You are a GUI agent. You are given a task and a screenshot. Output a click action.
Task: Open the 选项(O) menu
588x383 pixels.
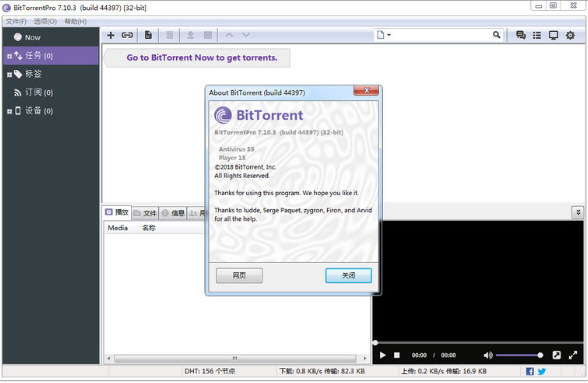pos(45,21)
